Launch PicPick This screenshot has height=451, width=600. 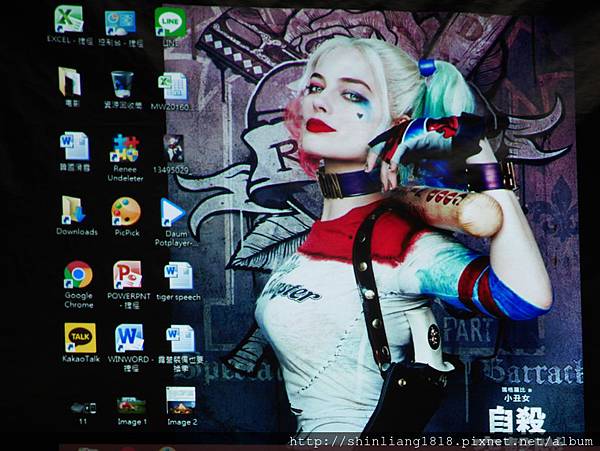coord(126,211)
